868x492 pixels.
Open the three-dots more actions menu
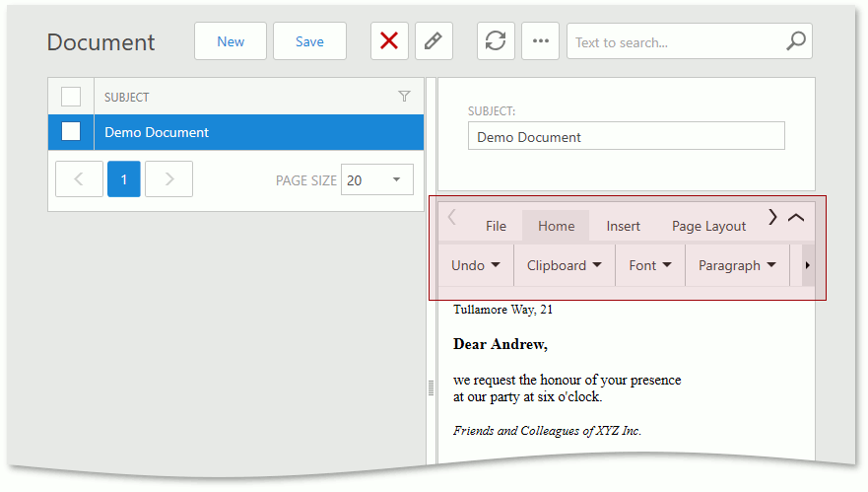click(540, 41)
